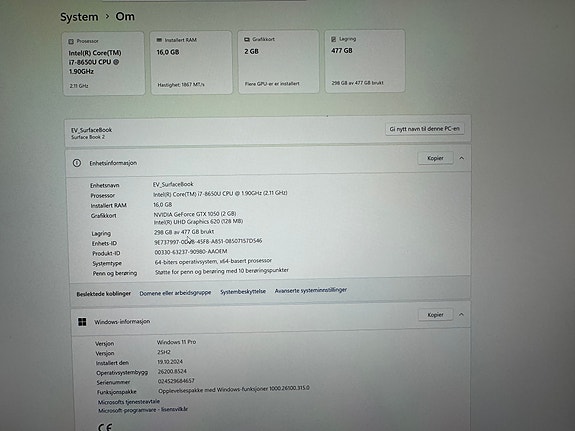
Task: Click the Windows logo icon
Action: click(82, 322)
